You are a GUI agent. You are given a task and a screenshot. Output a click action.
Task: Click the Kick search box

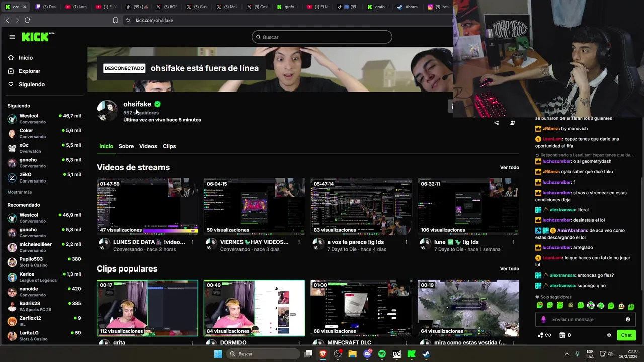322,37
